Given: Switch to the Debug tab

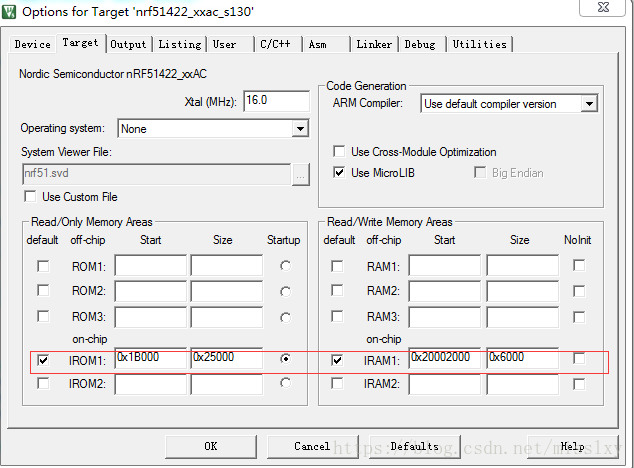Looking at the screenshot, I should [x=420, y=44].
